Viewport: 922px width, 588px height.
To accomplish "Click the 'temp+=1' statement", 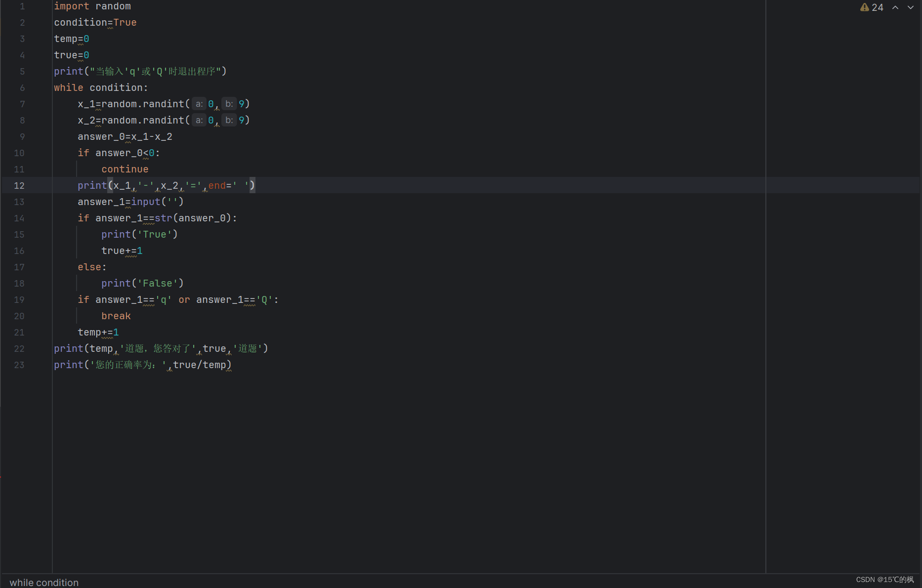I will tap(98, 332).
